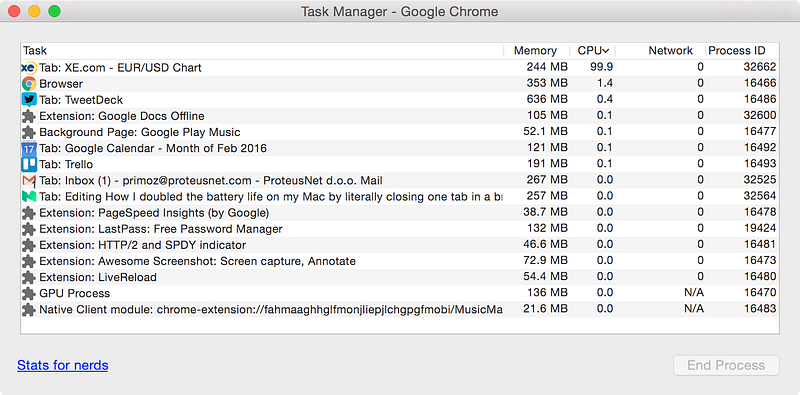The image size is (800, 395).
Task: Click the XE.com tab favicon icon
Action: [x=29, y=67]
